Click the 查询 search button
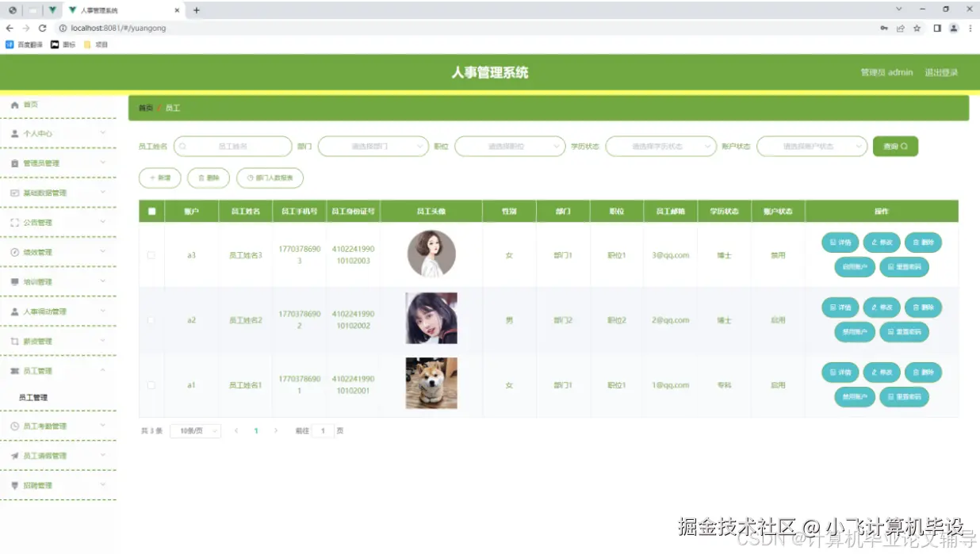Image resolution: width=980 pixels, height=554 pixels. [x=895, y=147]
